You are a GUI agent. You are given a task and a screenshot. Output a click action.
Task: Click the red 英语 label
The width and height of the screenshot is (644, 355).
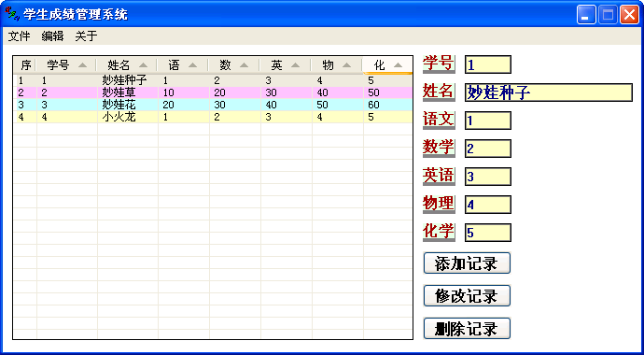click(x=439, y=176)
